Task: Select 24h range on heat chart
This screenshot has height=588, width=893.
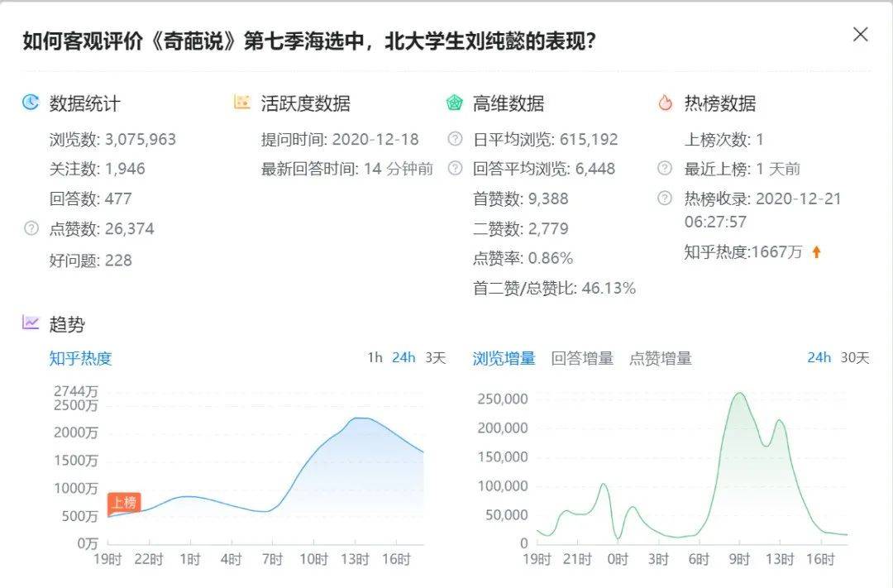Action: pos(404,358)
